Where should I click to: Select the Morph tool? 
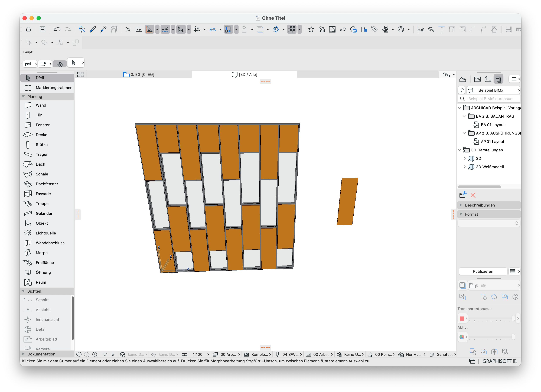(47, 253)
